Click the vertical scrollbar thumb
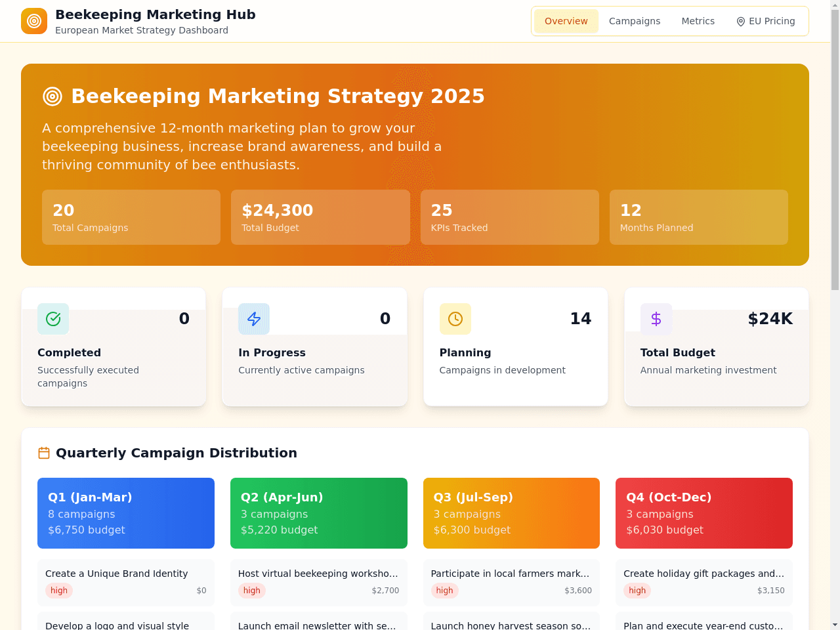Screen dimensions: 840x630 pos(835,150)
